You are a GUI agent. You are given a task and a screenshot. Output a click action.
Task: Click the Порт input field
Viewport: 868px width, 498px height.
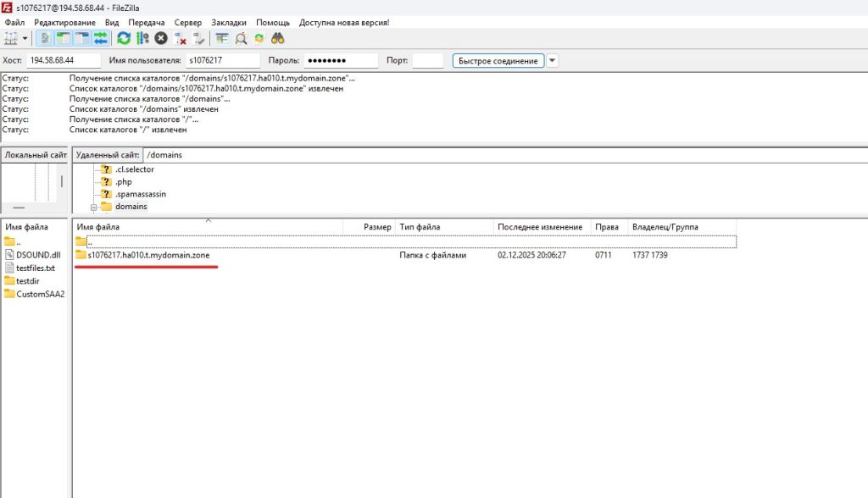click(427, 61)
